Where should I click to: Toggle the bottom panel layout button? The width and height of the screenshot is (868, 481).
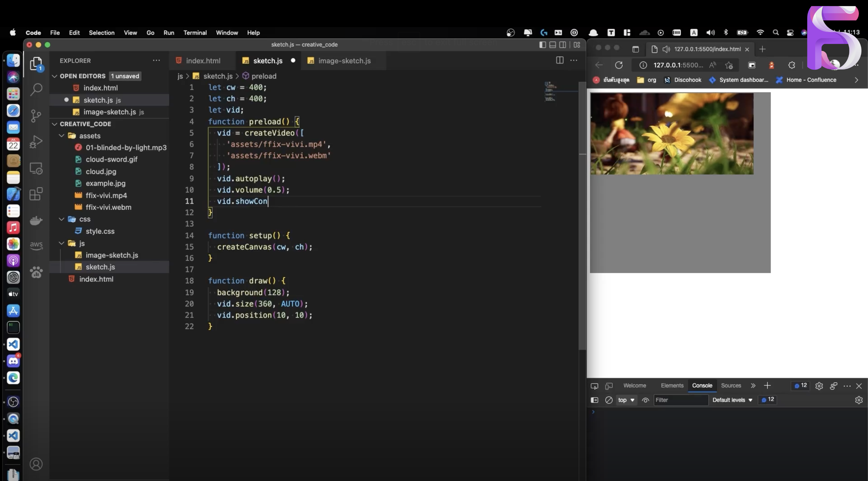tap(552, 45)
